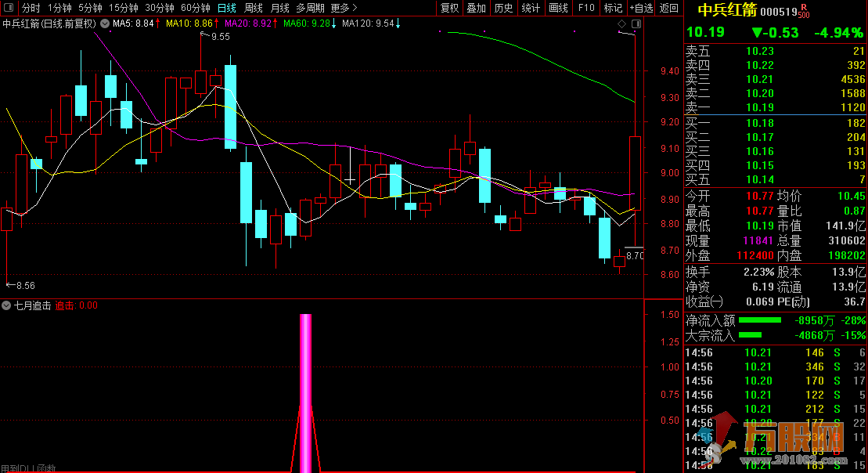
Task: Open the F10 company info
Action: pos(586,8)
